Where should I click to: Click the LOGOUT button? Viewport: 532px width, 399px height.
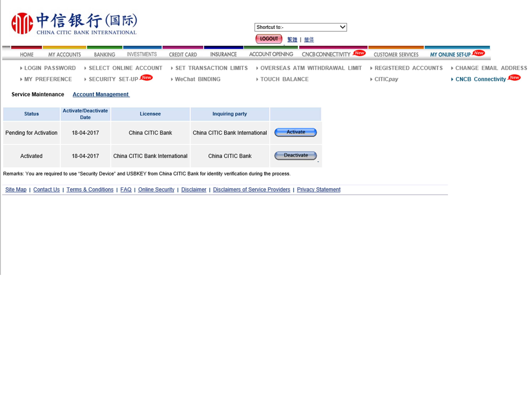point(269,39)
